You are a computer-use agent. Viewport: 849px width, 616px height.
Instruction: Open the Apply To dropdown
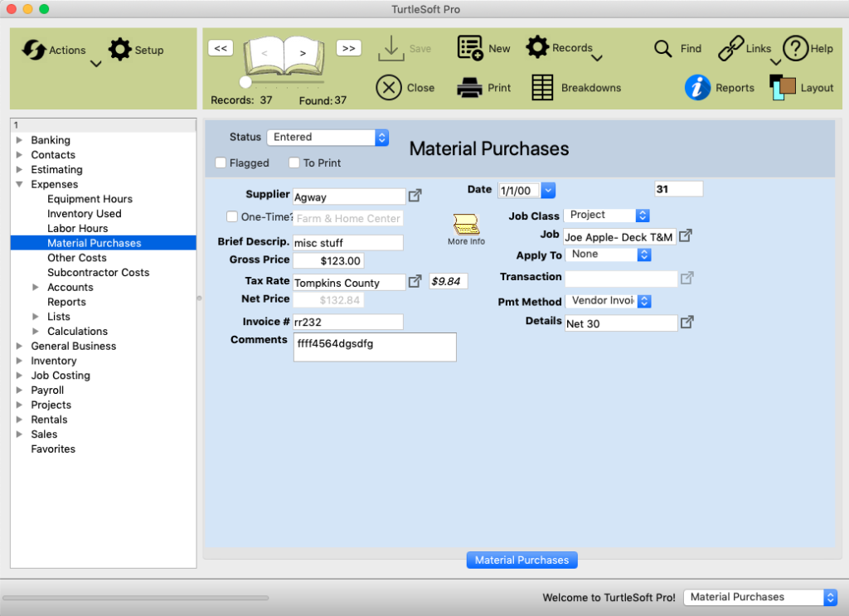pos(608,255)
